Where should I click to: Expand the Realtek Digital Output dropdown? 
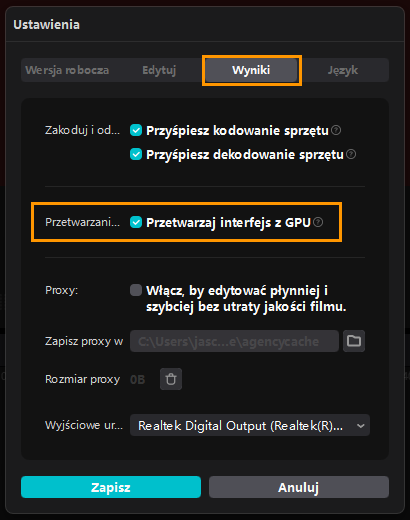[x=250, y=425]
